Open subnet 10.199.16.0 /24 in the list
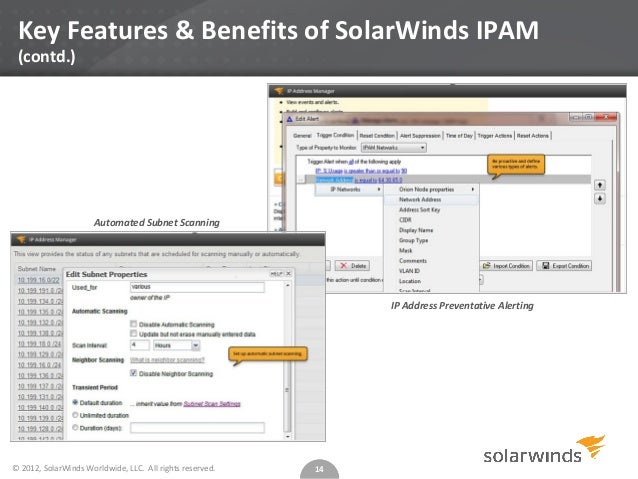Screen dimensions: 638x479 (39, 365)
